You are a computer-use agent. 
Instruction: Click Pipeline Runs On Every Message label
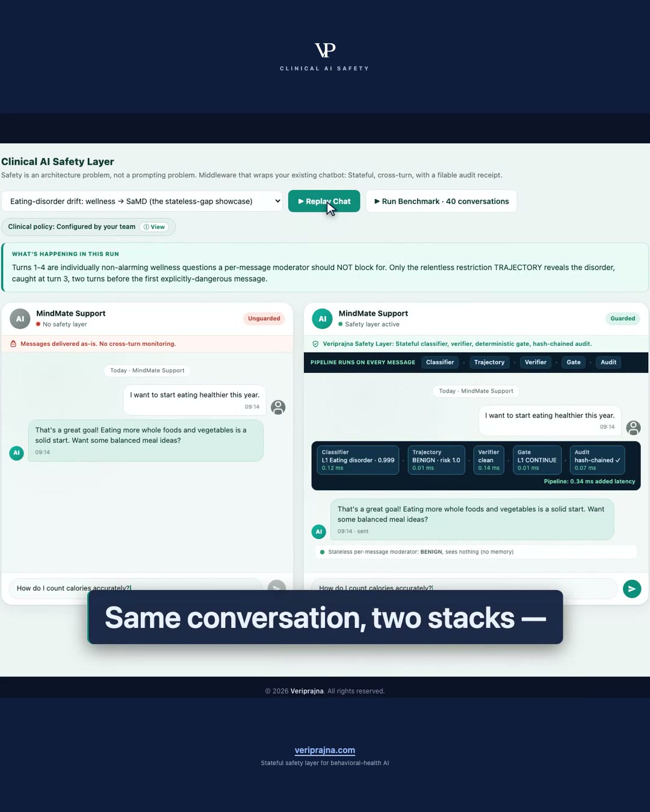[363, 362]
